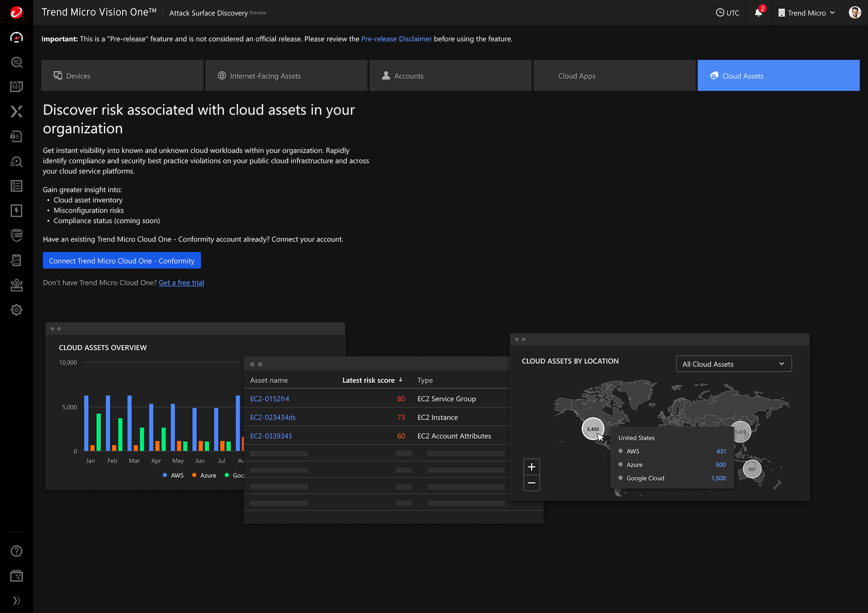Click the notification bell icon
Image resolution: width=868 pixels, height=613 pixels.
pyautogui.click(x=758, y=13)
